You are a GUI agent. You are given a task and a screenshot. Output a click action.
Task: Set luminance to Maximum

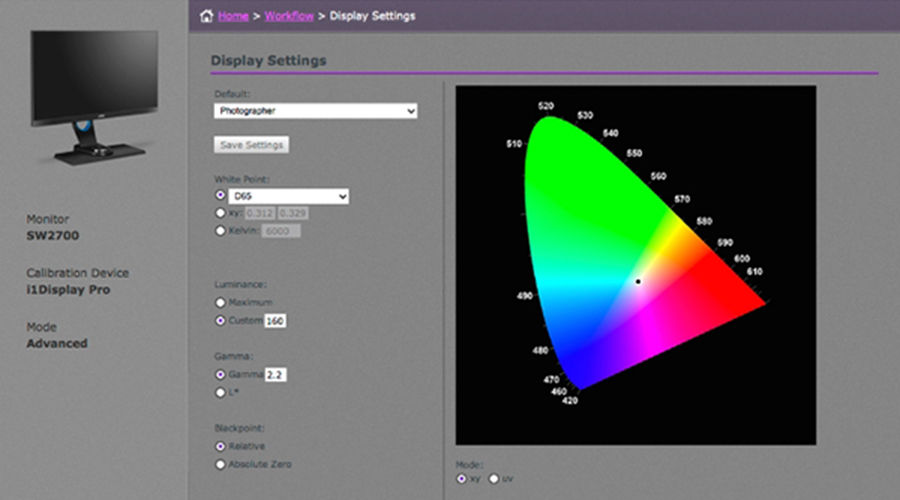(x=220, y=303)
